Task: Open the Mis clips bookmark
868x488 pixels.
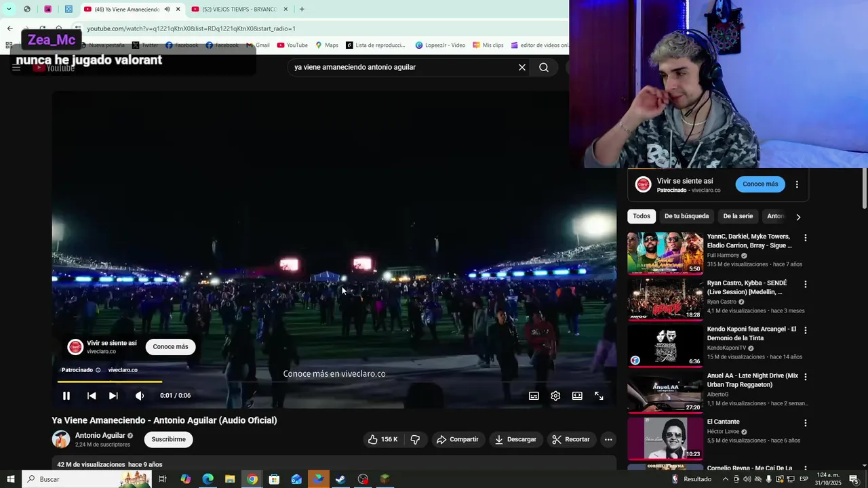Action: click(x=488, y=45)
